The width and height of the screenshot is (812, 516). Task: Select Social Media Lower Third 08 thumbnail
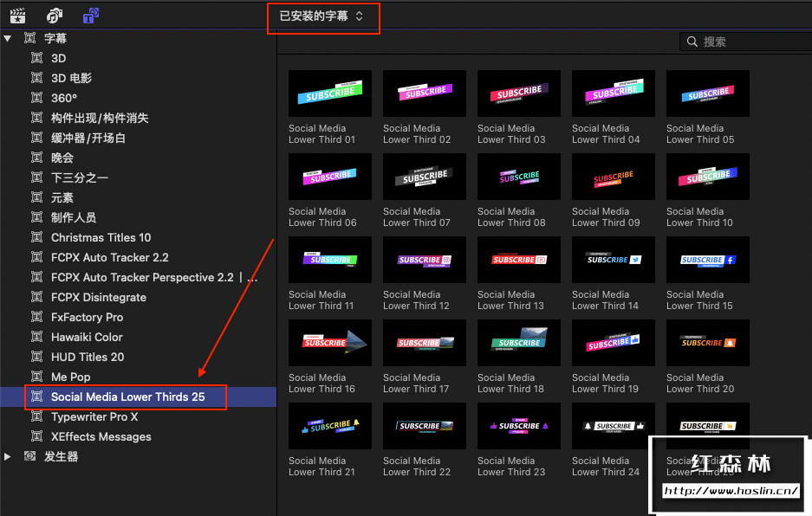(x=519, y=177)
